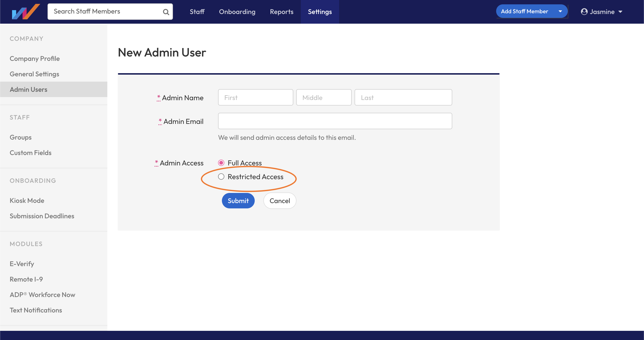The height and width of the screenshot is (340, 644).
Task: Click the Search Staff Members box
Action: [105, 12]
